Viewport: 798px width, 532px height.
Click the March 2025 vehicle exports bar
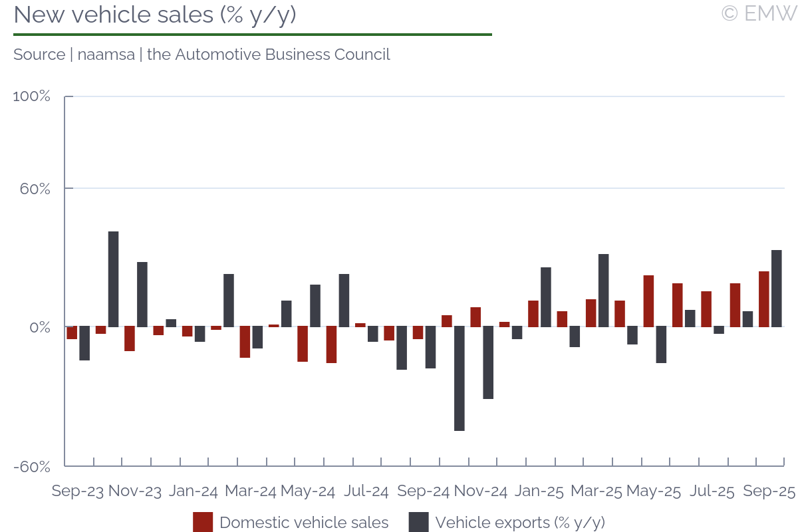click(603, 291)
